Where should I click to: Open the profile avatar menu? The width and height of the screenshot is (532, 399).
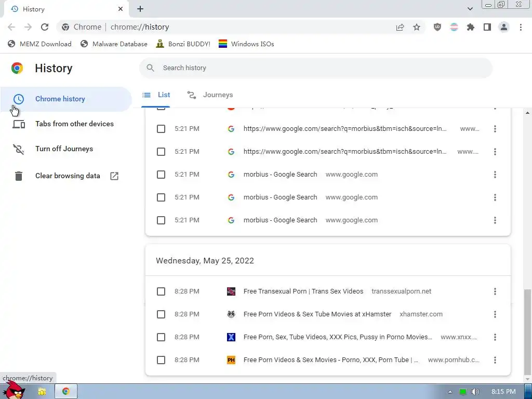click(504, 27)
